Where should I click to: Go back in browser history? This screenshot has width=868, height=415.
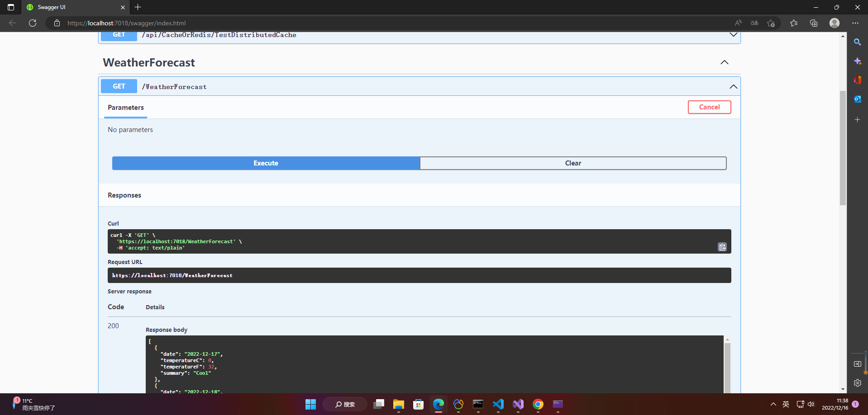click(x=13, y=23)
